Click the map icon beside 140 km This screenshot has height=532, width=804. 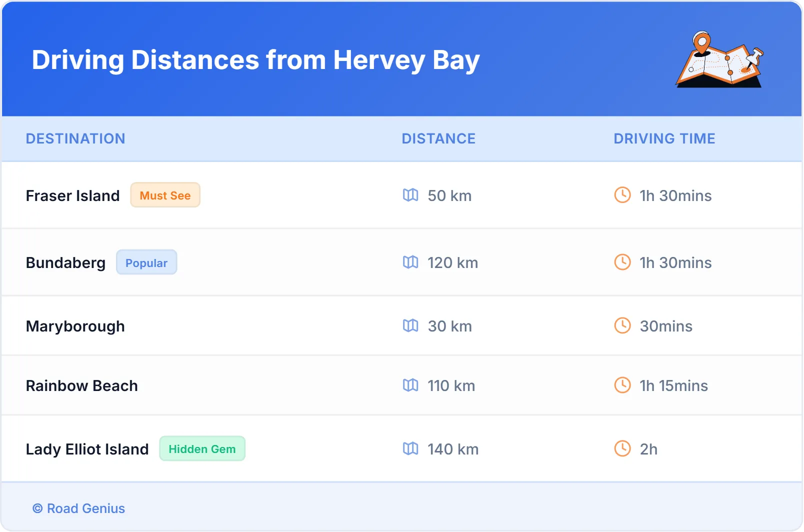point(410,448)
